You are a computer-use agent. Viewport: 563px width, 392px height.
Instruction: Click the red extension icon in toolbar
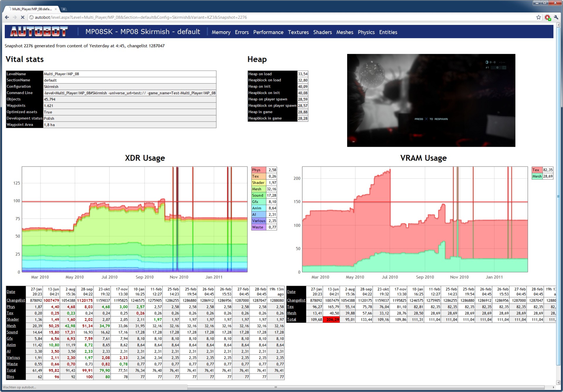[x=547, y=18]
